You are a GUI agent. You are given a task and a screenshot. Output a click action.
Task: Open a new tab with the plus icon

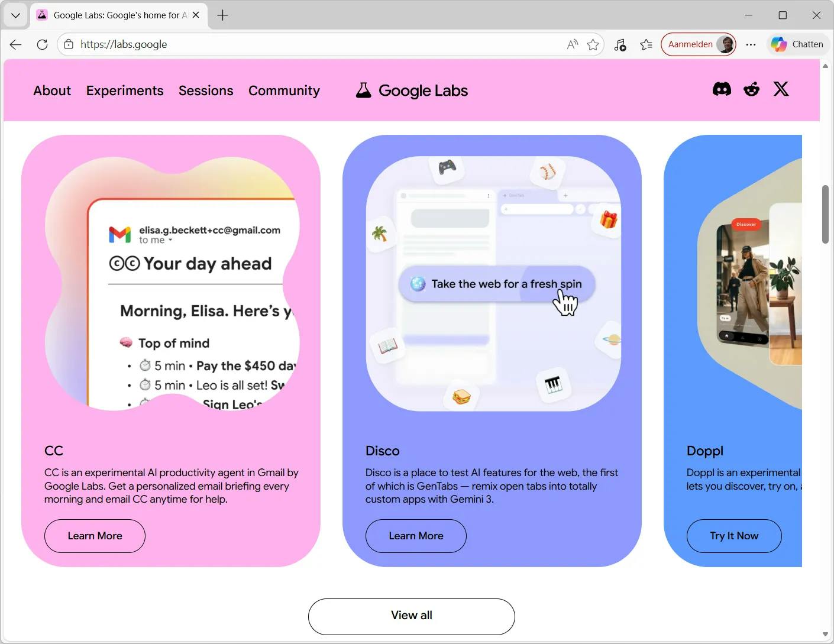point(222,15)
